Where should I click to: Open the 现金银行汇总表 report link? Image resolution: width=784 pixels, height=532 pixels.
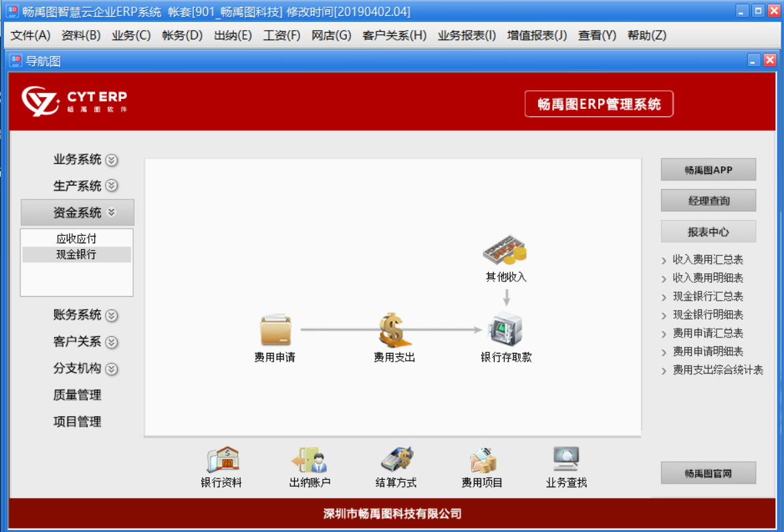point(708,297)
